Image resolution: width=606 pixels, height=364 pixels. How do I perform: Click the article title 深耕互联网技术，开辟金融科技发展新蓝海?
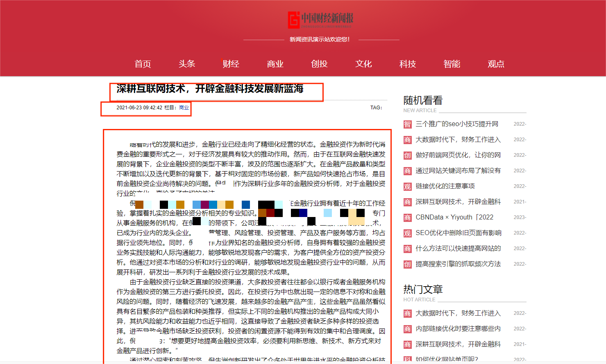pyautogui.click(x=210, y=88)
